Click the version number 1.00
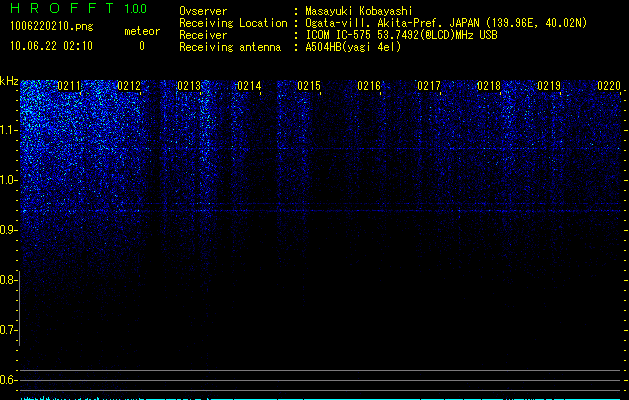 pyautogui.click(x=135, y=8)
